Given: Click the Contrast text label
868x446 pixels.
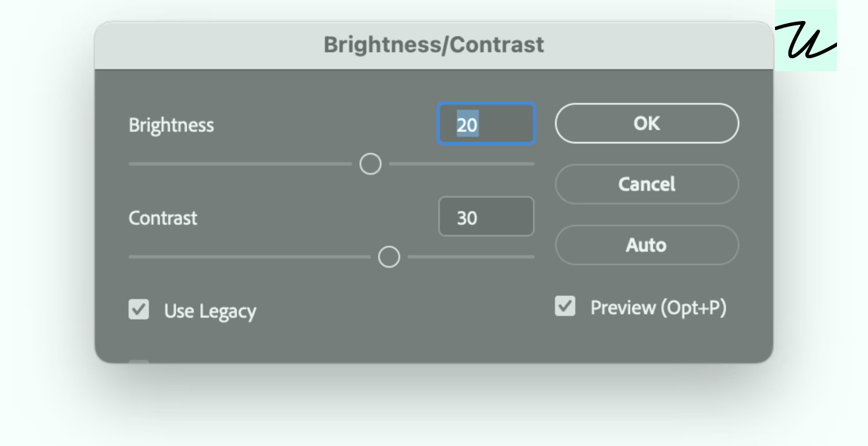Looking at the screenshot, I should point(163,218).
